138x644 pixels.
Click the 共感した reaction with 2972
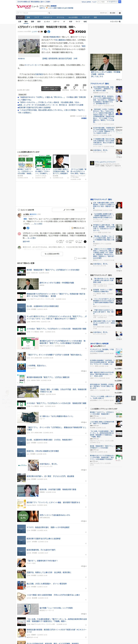[60, 241]
